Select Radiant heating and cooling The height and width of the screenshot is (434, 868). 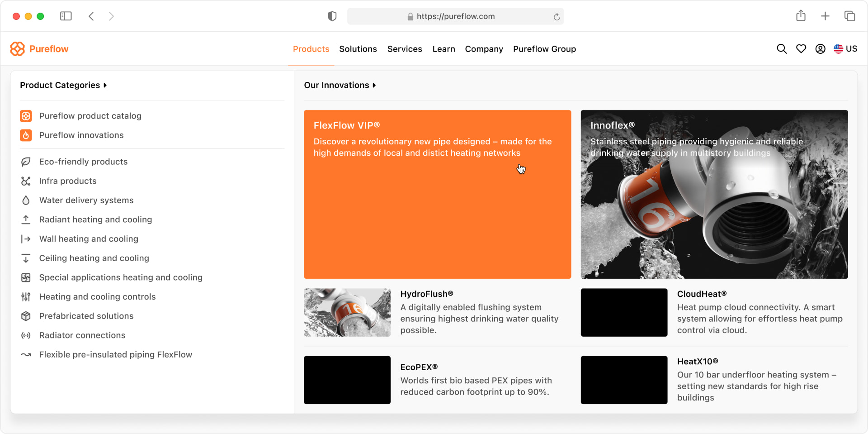(x=95, y=219)
